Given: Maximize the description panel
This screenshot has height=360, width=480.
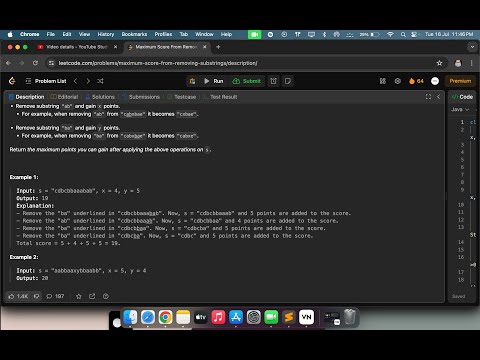Looking at the screenshot, I should point(428,97).
